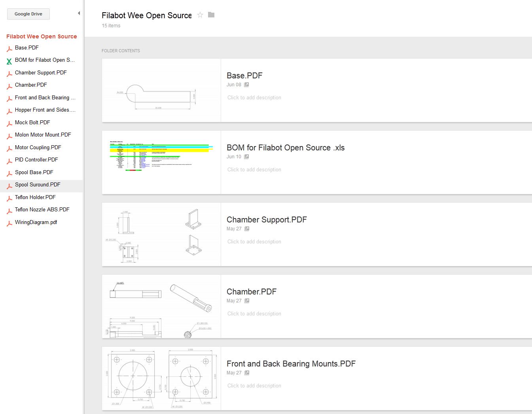This screenshot has width=532, height=414.
Task: Select Chamber.PDF in the sidebar
Action: coord(31,85)
